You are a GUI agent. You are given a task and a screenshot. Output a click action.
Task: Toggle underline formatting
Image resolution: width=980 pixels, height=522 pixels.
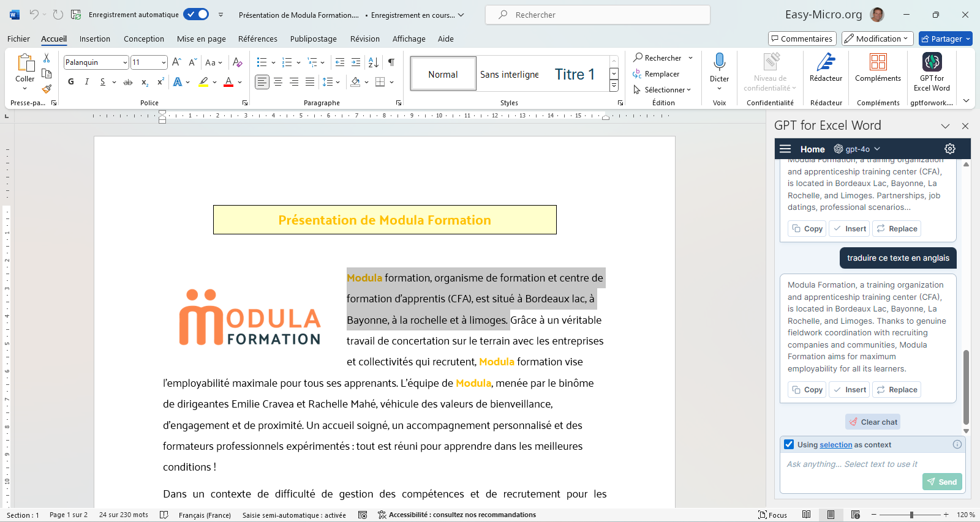(102, 82)
